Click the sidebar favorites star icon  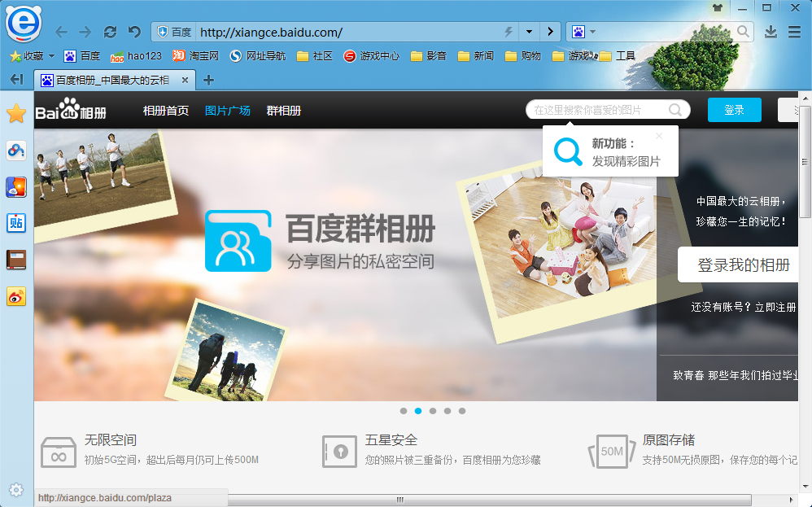click(16, 113)
